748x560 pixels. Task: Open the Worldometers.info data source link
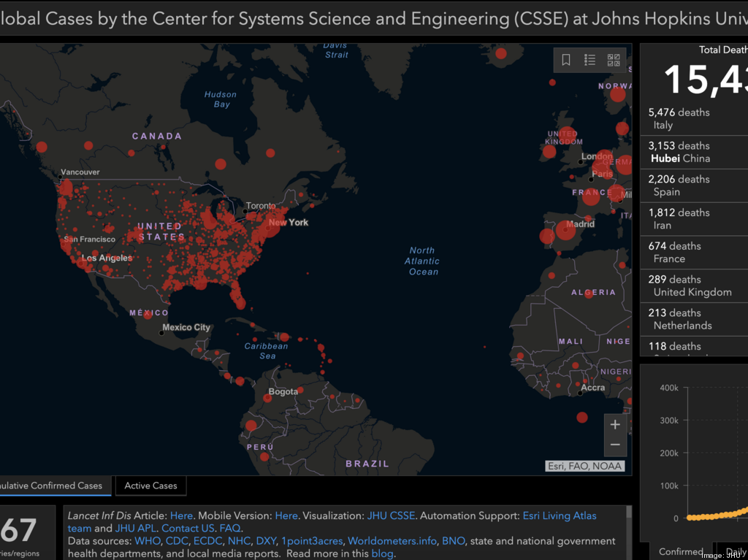[x=392, y=541]
